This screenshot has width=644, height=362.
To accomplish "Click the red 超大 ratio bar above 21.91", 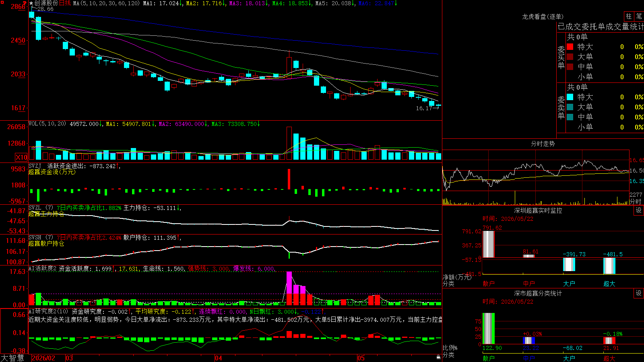I will pos(609,341).
